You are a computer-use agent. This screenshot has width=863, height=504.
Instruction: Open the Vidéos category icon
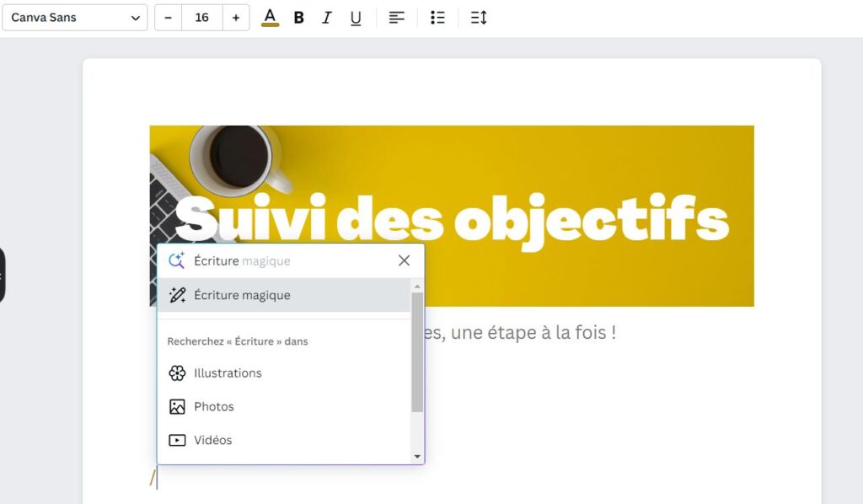click(177, 439)
